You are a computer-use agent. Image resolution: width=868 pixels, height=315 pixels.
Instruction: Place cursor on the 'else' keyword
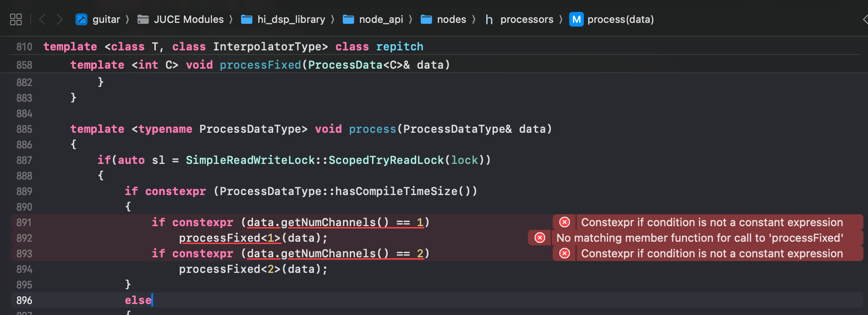[x=138, y=300]
